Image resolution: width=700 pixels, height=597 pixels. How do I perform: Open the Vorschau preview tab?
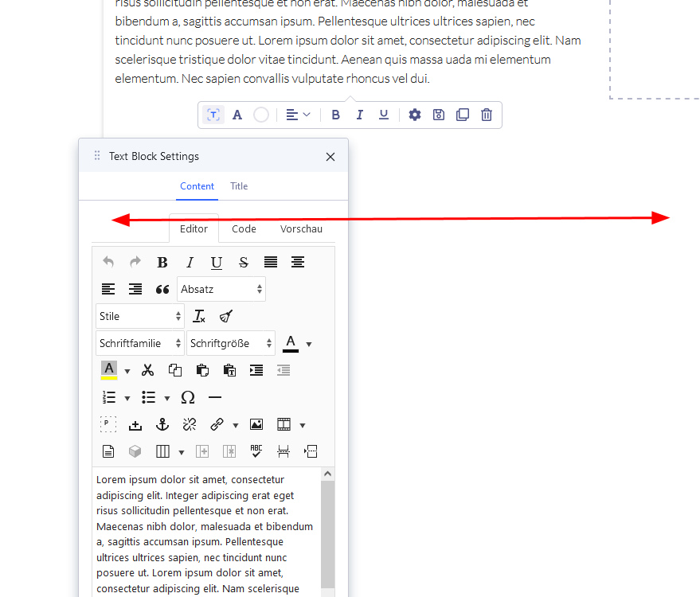point(301,228)
